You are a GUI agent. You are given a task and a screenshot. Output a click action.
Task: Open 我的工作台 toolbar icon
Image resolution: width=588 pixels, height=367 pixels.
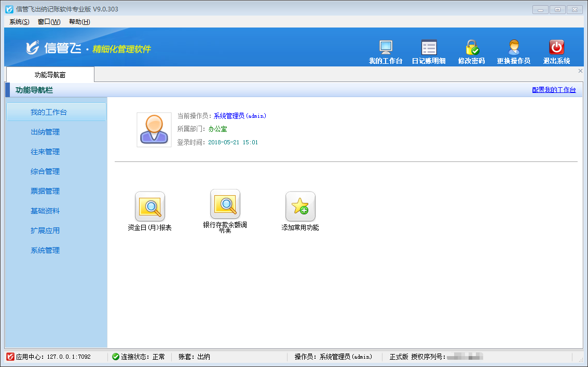[x=386, y=48]
